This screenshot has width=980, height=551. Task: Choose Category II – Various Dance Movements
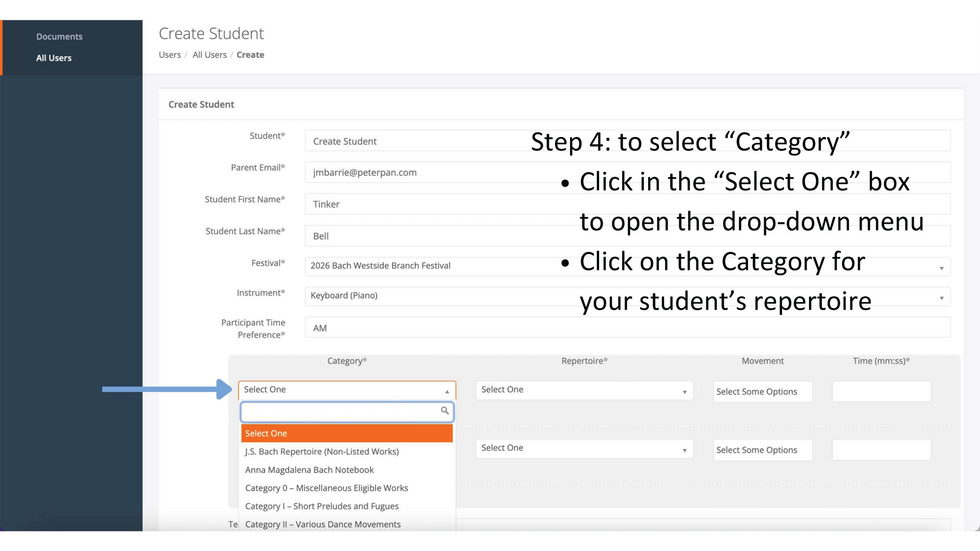click(x=323, y=524)
